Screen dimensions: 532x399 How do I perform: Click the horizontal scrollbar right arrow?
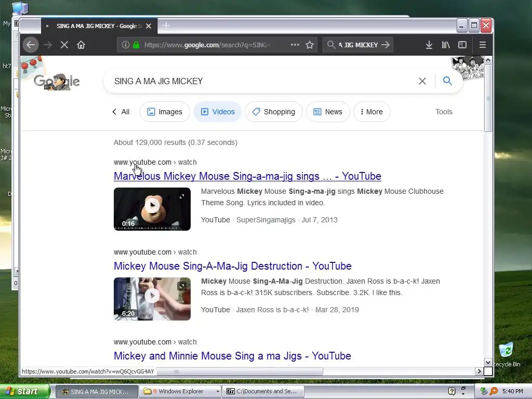pyautogui.click(x=480, y=371)
